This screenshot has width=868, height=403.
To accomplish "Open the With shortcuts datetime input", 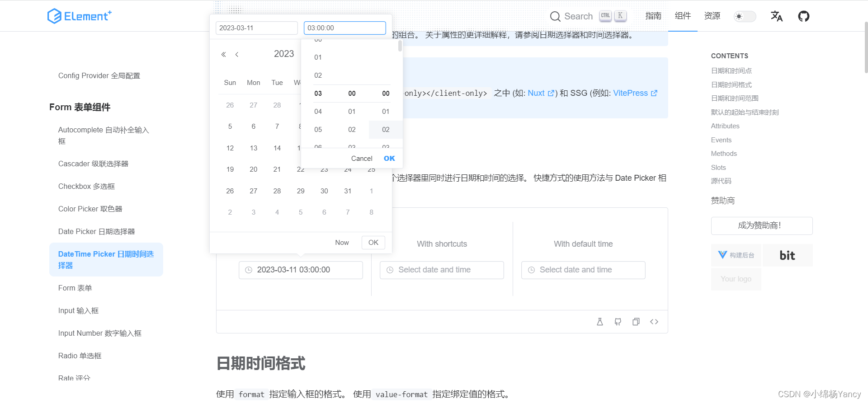I will pyautogui.click(x=442, y=270).
